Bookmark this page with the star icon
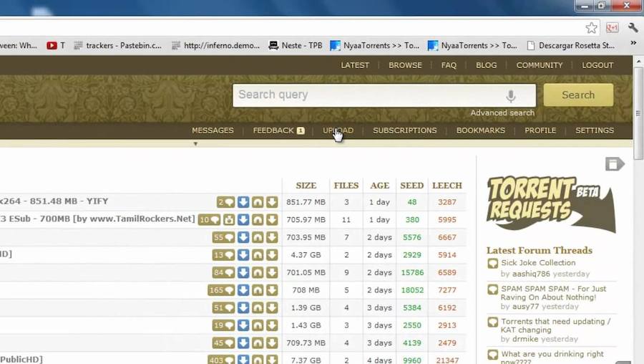The image size is (644, 364). coord(591,27)
